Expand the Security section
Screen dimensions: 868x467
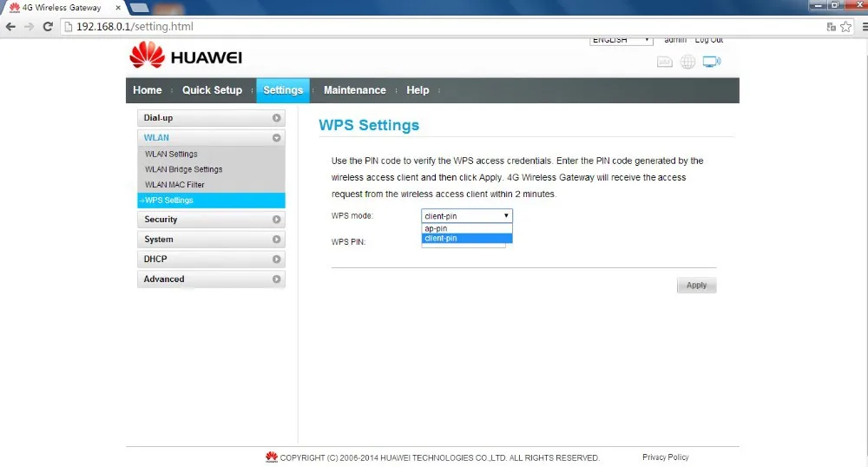211,220
